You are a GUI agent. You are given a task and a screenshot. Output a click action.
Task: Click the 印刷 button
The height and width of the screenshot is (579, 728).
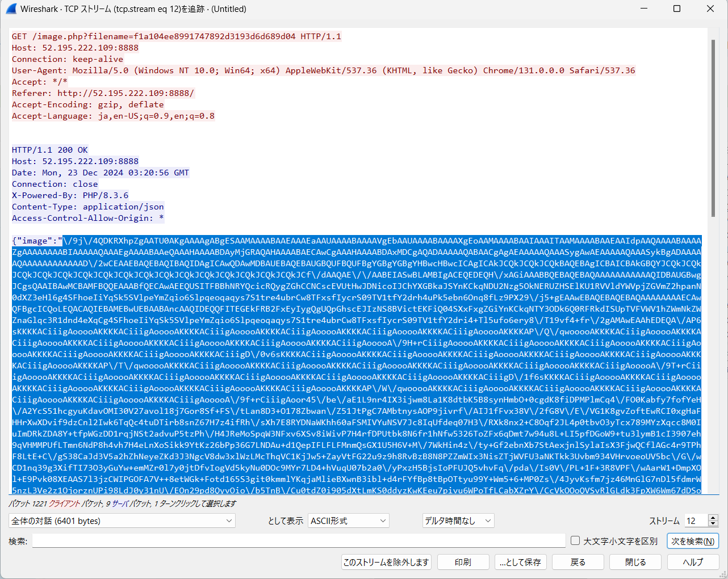[x=463, y=562]
